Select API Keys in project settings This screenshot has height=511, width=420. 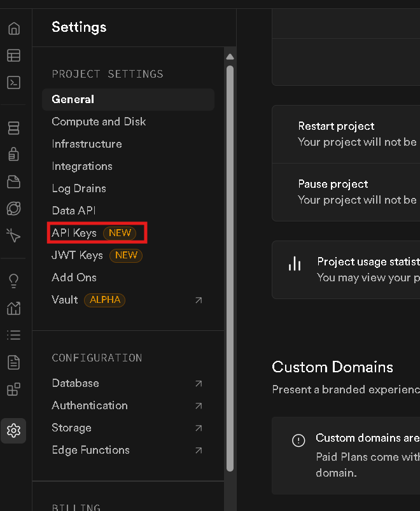coord(74,233)
